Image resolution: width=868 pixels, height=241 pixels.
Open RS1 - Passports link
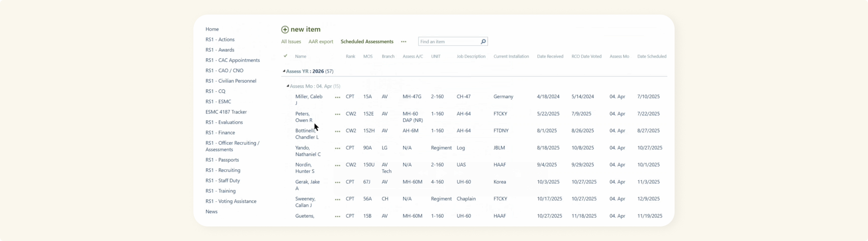click(x=222, y=160)
